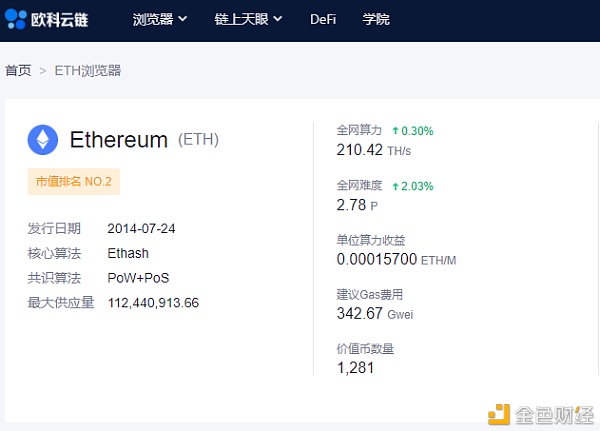Go to the 学院 menu item

point(376,19)
